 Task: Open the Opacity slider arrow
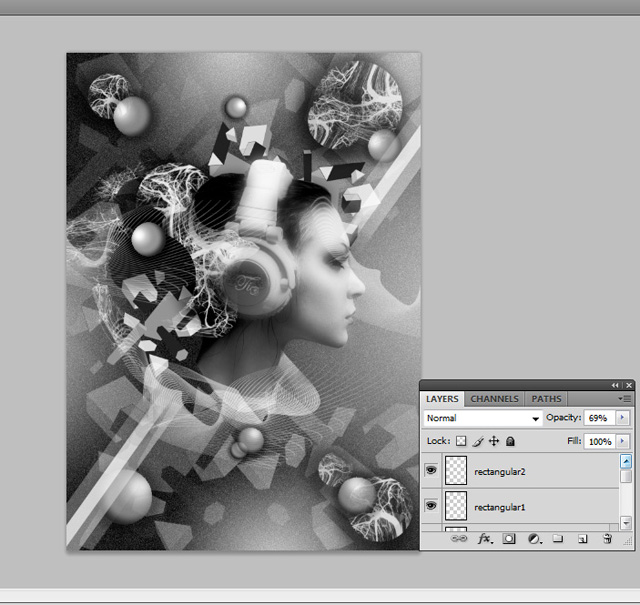(x=623, y=418)
